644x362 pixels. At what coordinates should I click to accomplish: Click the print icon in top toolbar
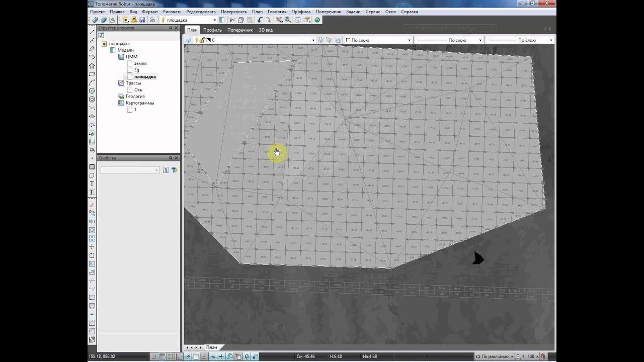click(x=152, y=20)
